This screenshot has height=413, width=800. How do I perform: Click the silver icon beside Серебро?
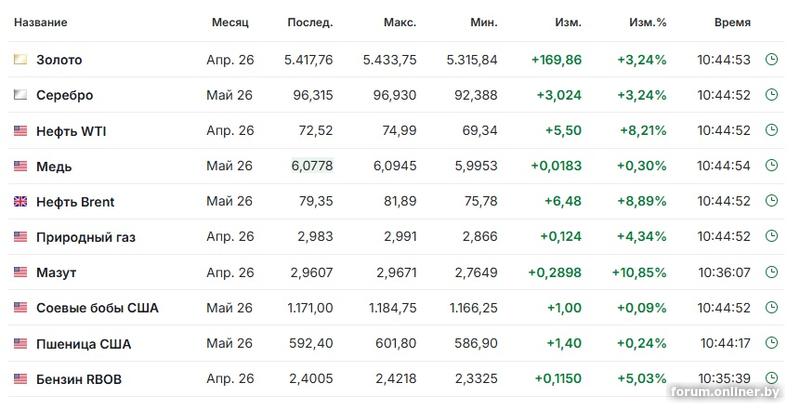point(20,95)
